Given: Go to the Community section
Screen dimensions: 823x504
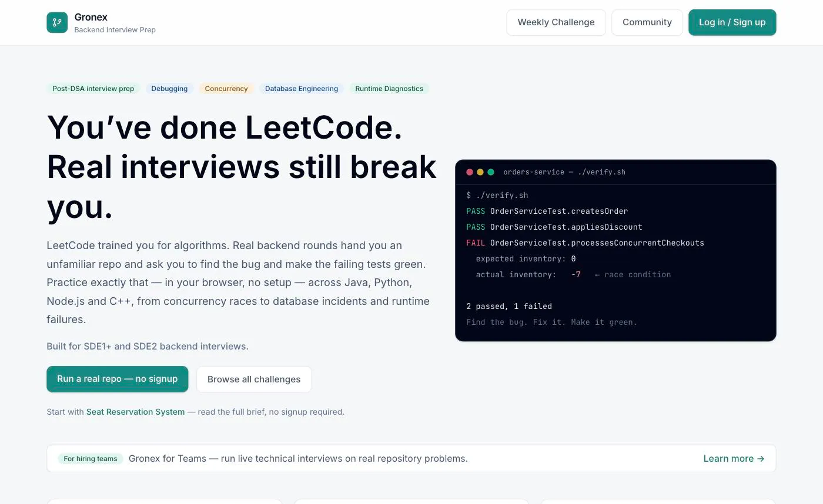Looking at the screenshot, I should pyautogui.click(x=647, y=22).
